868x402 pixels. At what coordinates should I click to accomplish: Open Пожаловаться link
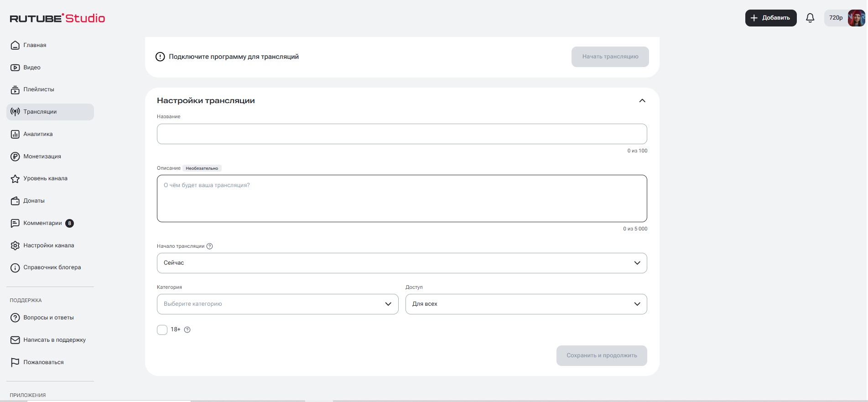50,362
